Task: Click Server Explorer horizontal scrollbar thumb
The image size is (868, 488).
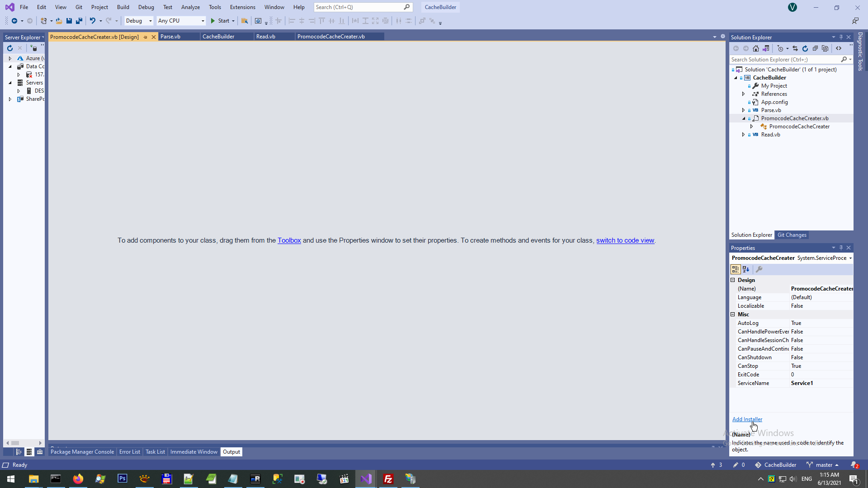Action: [x=15, y=443]
